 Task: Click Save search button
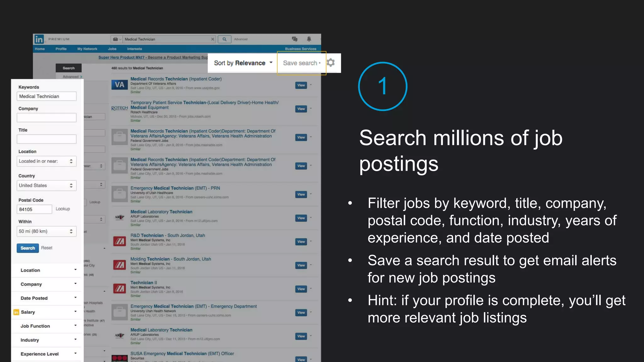pos(302,63)
